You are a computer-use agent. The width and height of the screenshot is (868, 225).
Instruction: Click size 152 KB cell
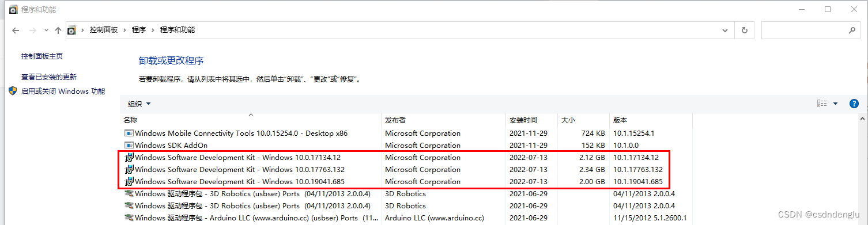[593, 145]
